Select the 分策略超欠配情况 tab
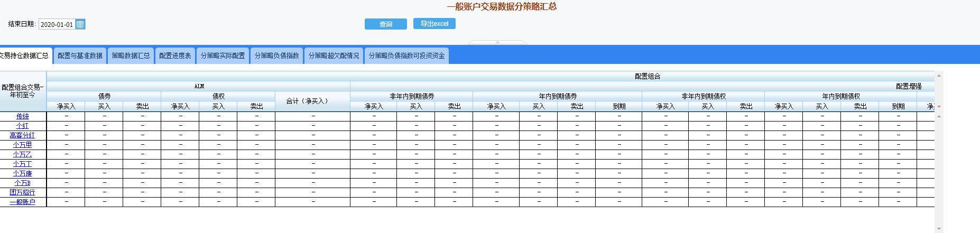The width and height of the screenshot is (980, 233). coord(334,55)
